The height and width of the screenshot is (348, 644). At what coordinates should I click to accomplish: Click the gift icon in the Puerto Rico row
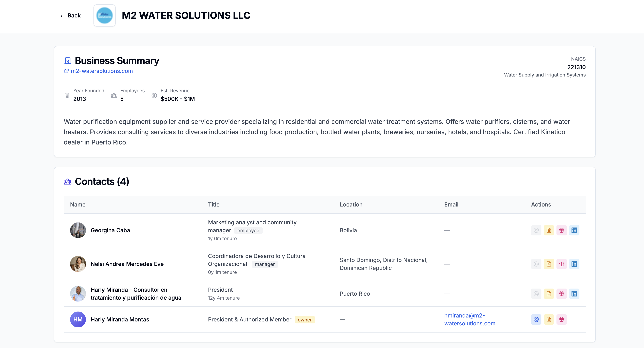pyautogui.click(x=561, y=294)
